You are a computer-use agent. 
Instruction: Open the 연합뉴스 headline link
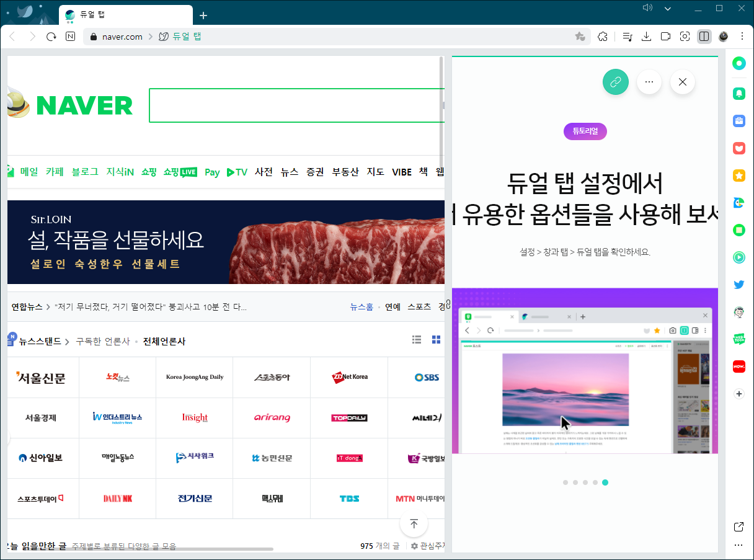151,306
